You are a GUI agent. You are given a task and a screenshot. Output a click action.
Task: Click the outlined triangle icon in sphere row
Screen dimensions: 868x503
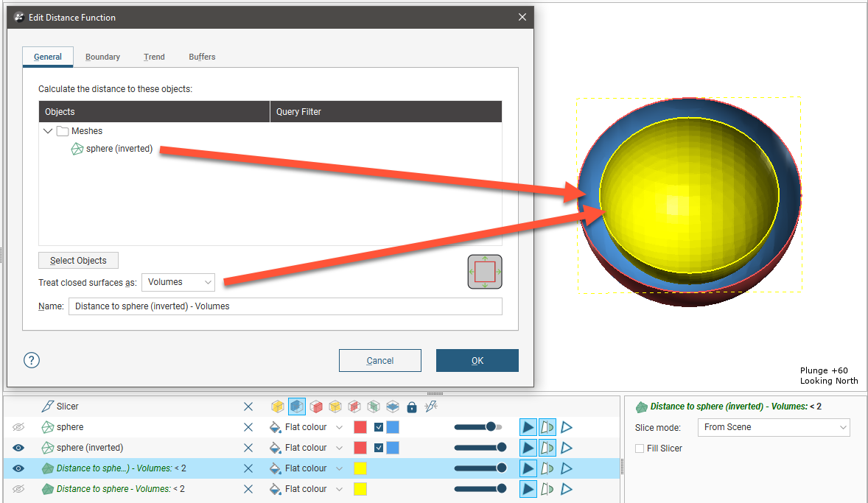point(567,427)
